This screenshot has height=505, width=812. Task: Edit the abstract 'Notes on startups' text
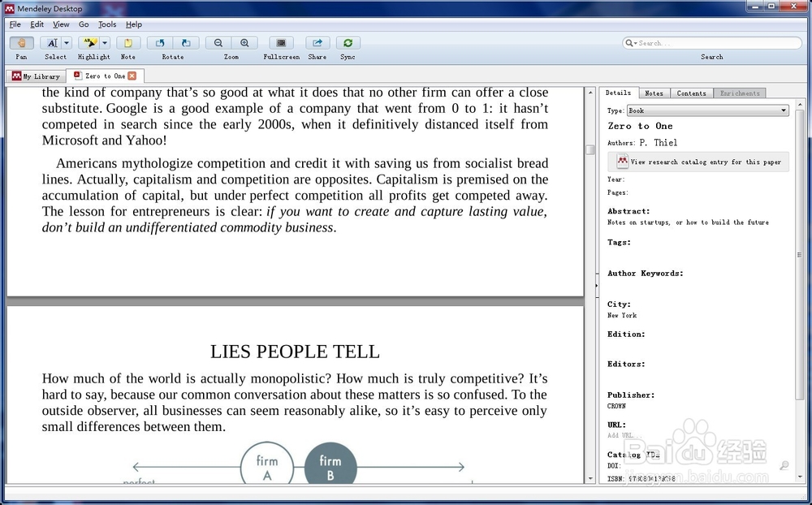[688, 222]
